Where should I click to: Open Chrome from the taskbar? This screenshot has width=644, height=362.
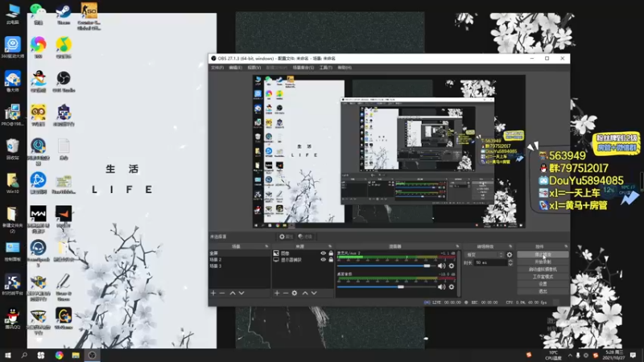59,355
